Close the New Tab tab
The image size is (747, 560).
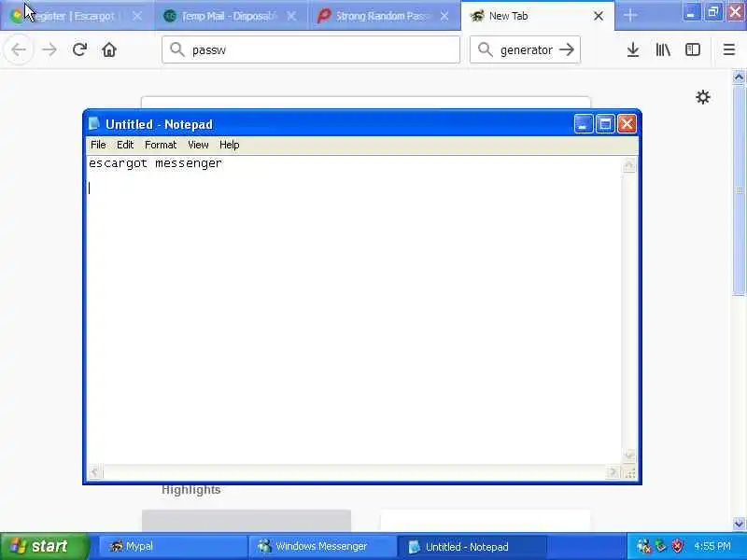599,16
